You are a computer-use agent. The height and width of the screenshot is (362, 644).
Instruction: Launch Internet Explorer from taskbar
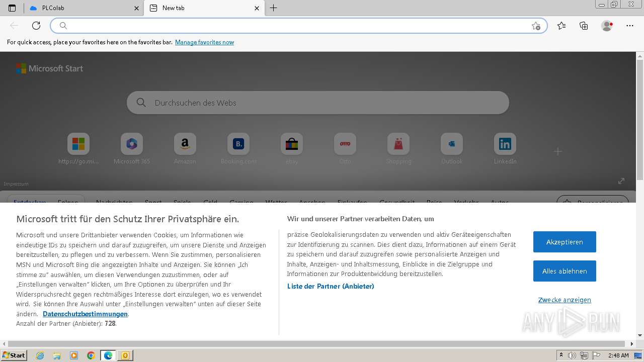[x=40, y=355]
